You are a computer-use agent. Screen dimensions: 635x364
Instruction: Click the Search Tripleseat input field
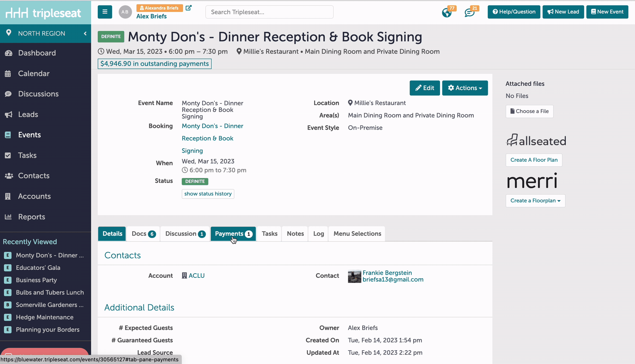(x=269, y=12)
